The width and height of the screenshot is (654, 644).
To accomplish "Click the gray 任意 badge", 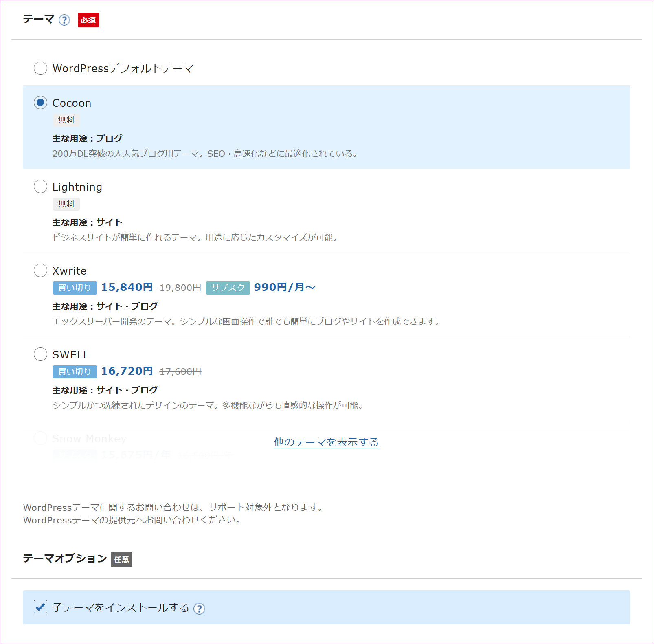I will (x=122, y=559).
